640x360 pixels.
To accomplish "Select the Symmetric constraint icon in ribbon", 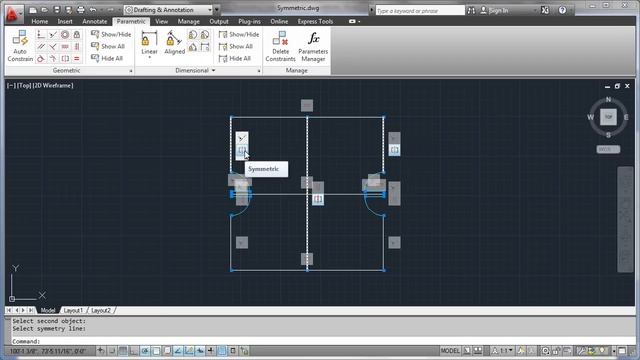I will (64, 58).
